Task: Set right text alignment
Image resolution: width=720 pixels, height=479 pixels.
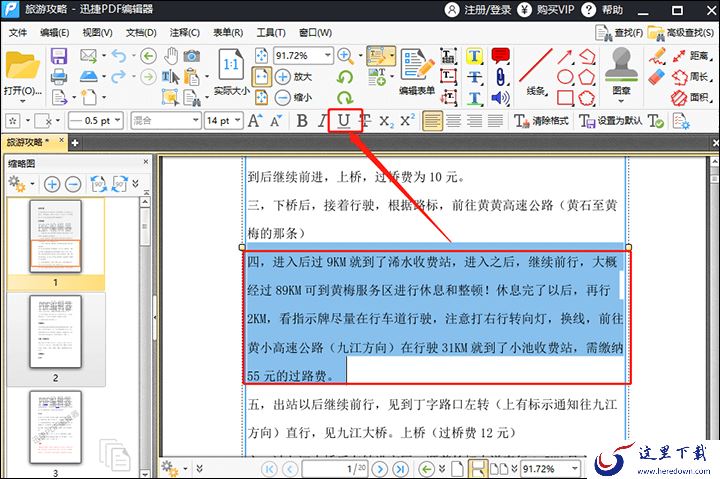Action: point(474,121)
